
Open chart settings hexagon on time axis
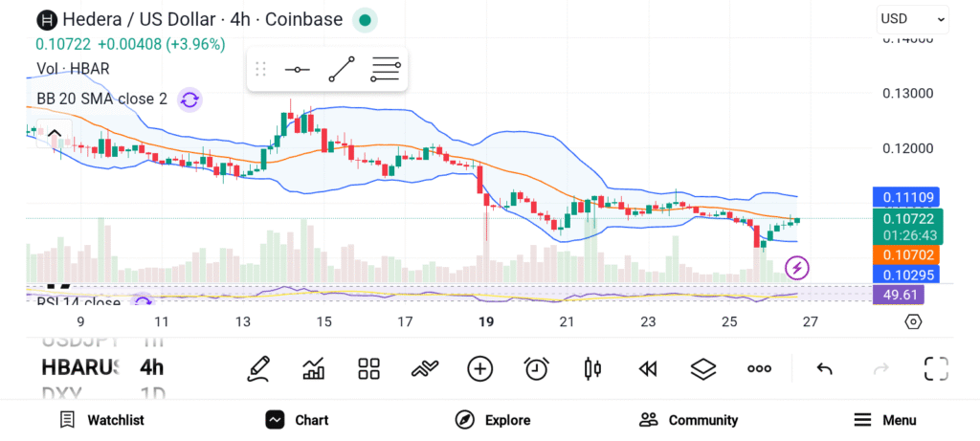[913, 321]
